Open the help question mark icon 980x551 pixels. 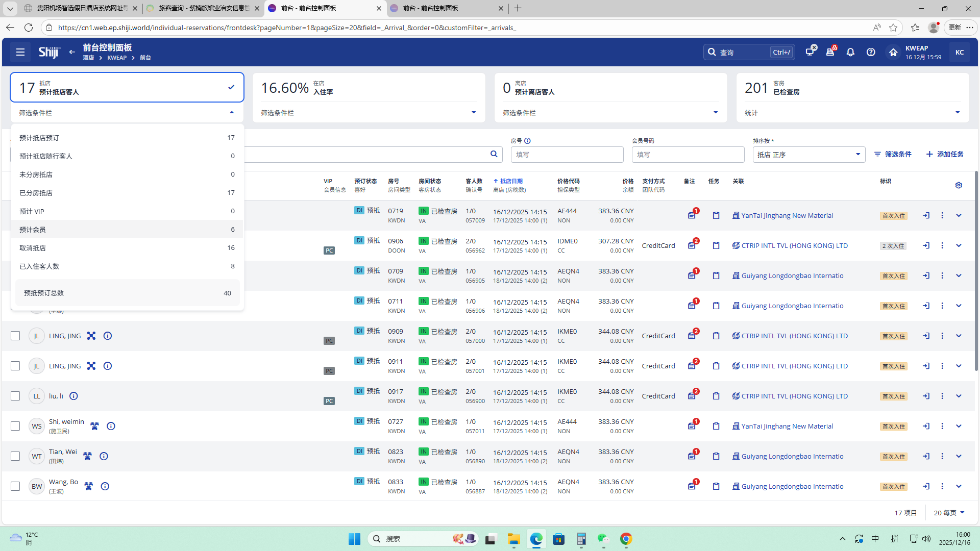pos(871,52)
